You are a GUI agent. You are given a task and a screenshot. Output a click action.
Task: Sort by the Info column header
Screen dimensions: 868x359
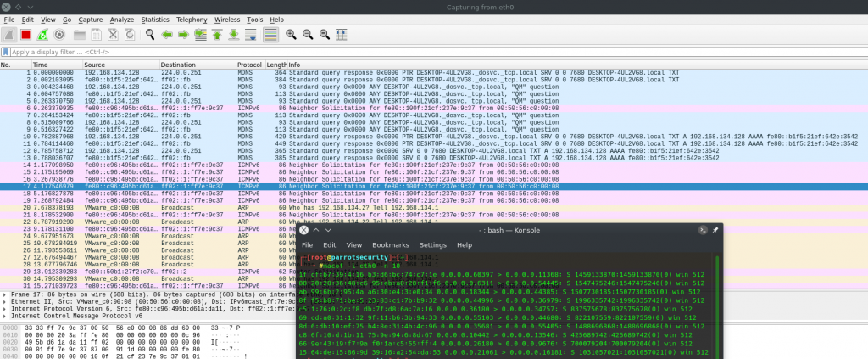[577, 65]
